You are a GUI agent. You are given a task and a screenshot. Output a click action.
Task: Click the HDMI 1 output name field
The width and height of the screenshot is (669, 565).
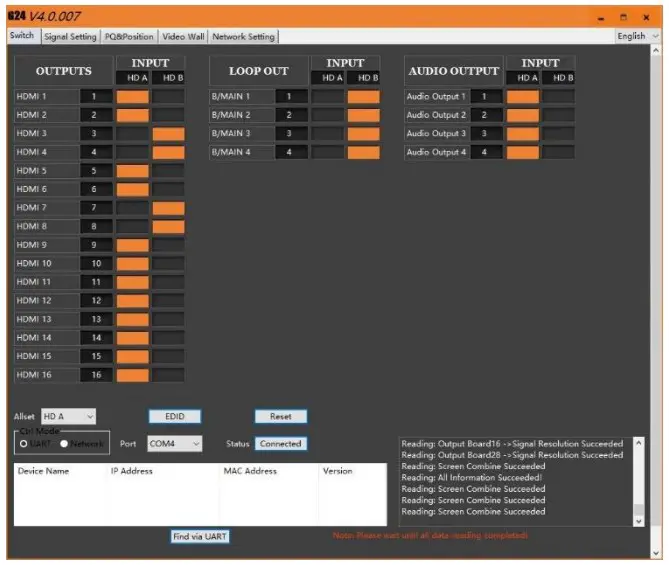(x=47, y=96)
